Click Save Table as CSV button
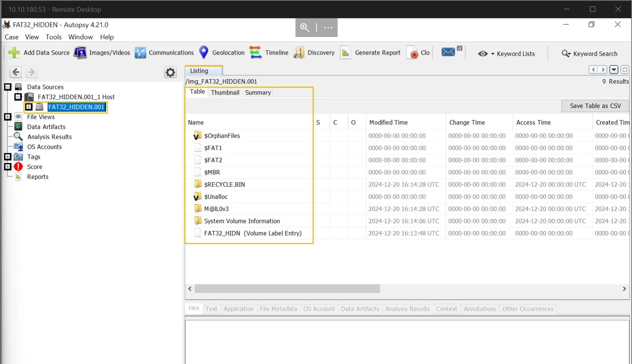The height and width of the screenshot is (364, 632). [595, 106]
